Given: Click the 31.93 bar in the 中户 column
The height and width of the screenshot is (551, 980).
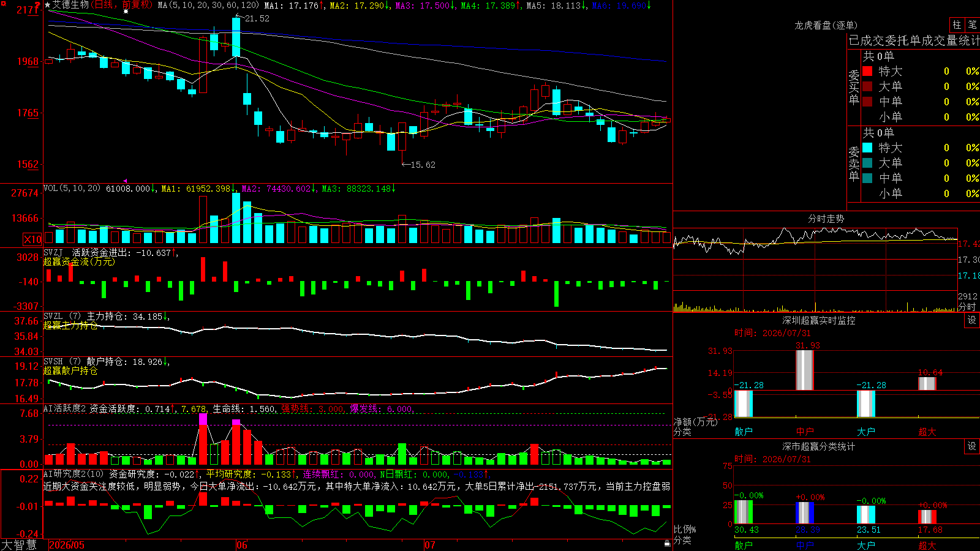Looking at the screenshot, I should 805,370.
